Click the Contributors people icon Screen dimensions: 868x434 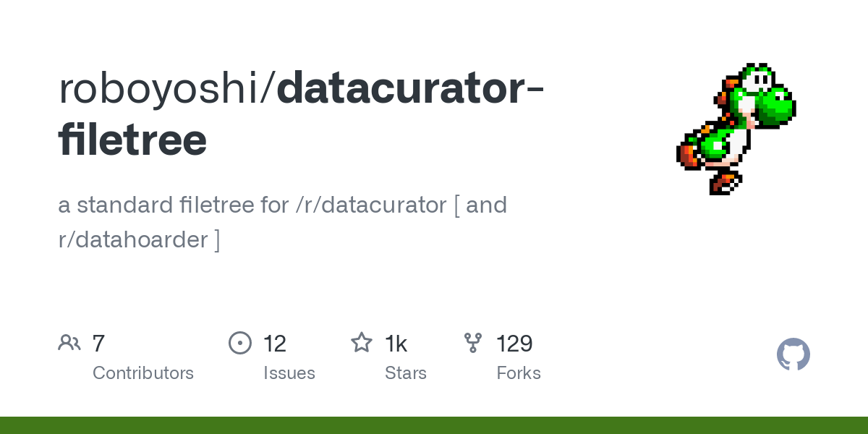coord(69,343)
